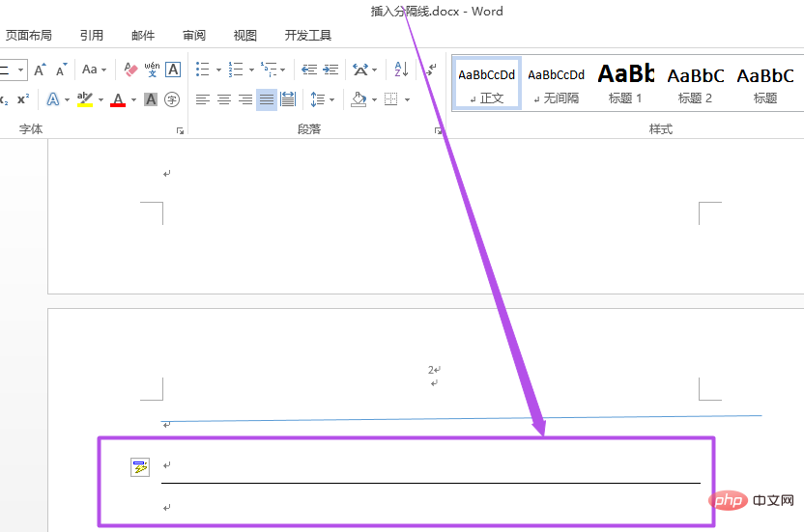The width and height of the screenshot is (804, 532).
Task: Click the phonetic guide (wén) icon
Action: click(x=152, y=70)
